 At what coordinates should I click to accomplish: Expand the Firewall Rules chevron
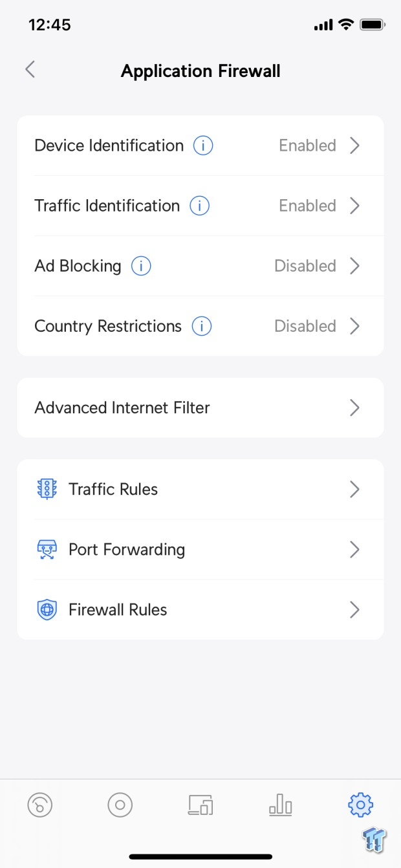point(354,610)
